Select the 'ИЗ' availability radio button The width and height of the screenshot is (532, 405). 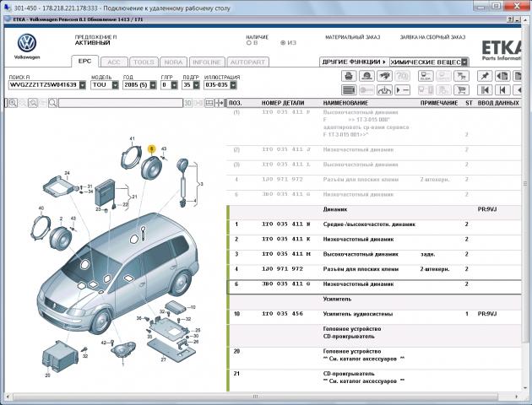coord(283,43)
